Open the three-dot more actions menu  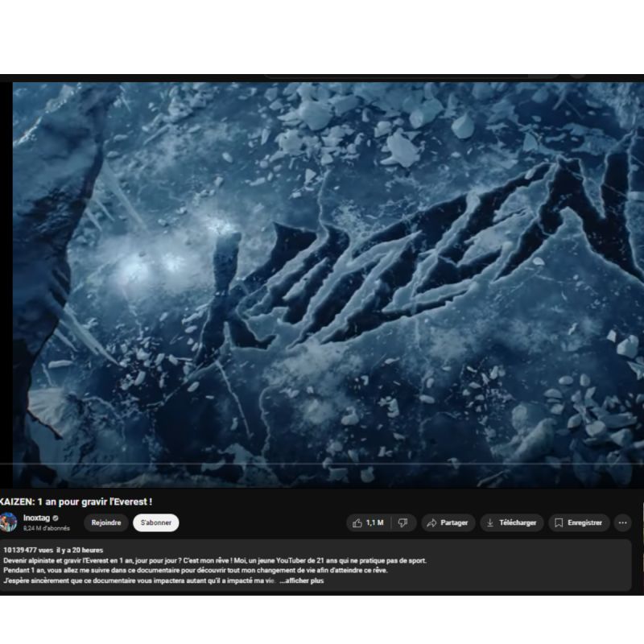(x=622, y=522)
